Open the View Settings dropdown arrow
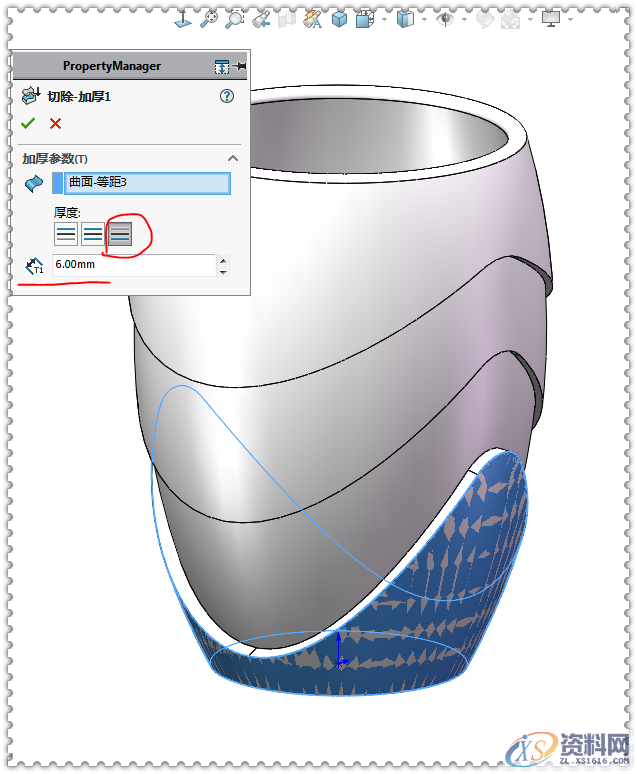The width and height of the screenshot is (637, 774). tap(570, 20)
